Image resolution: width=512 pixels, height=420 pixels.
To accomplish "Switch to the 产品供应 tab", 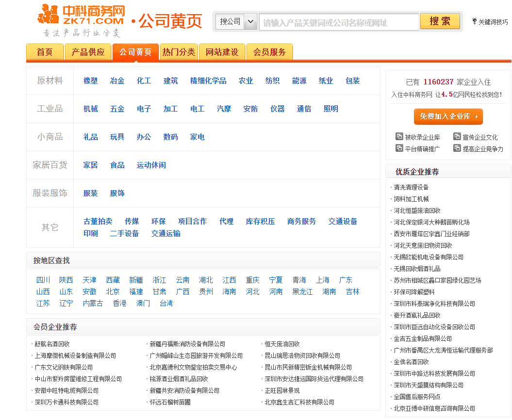I will [88, 51].
